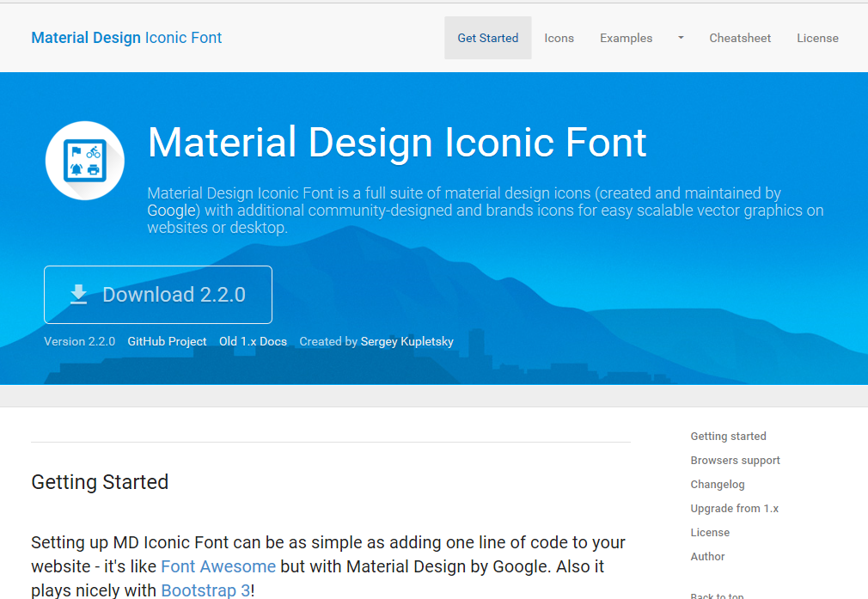Viewport: 868px width, 599px height.
Task: Select the Get Started nav tab
Action: pos(487,38)
